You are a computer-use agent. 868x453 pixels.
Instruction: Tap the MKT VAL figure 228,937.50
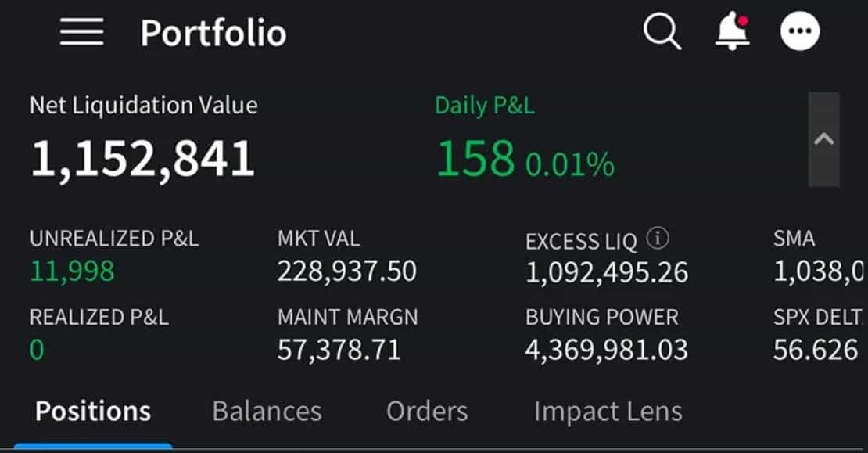(x=347, y=271)
